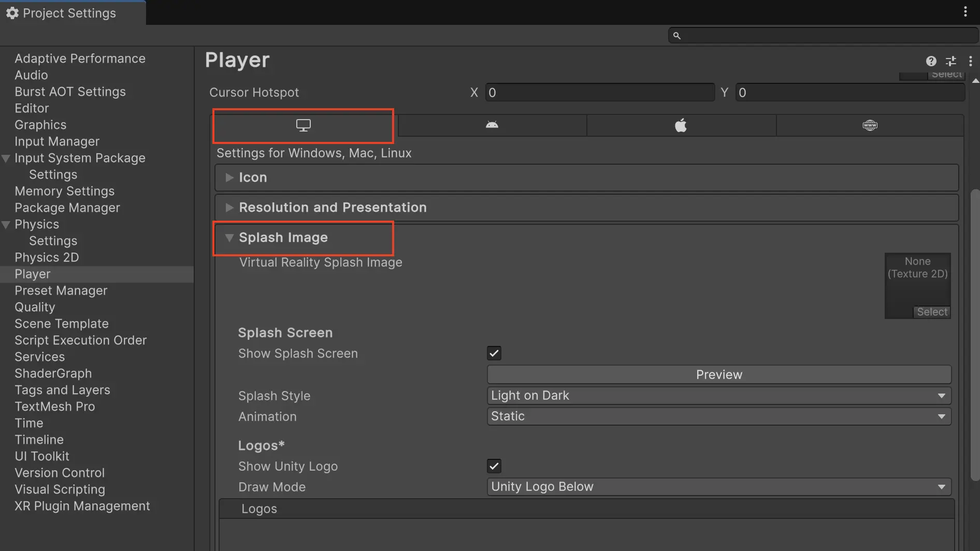The height and width of the screenshot is (551, 980).
Task: Collapse the Input System Package tree arrow
Action: pyautogui.click(x=6, y=158)
